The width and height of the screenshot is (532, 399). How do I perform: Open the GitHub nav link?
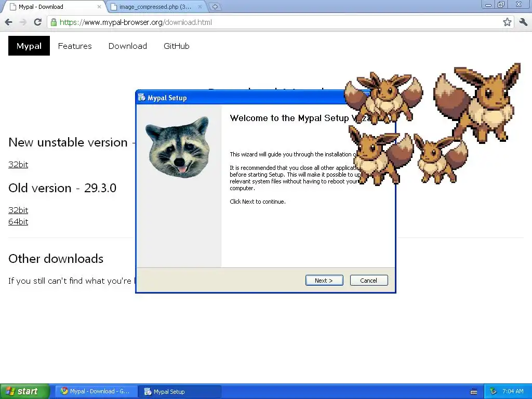[177, 46]
